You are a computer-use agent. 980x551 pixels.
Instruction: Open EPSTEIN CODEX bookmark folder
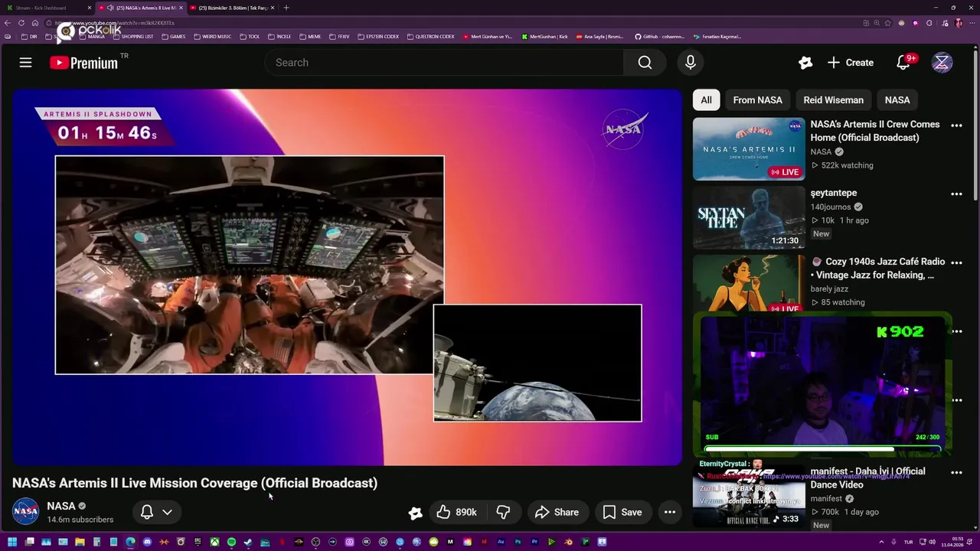coord(378,37)
